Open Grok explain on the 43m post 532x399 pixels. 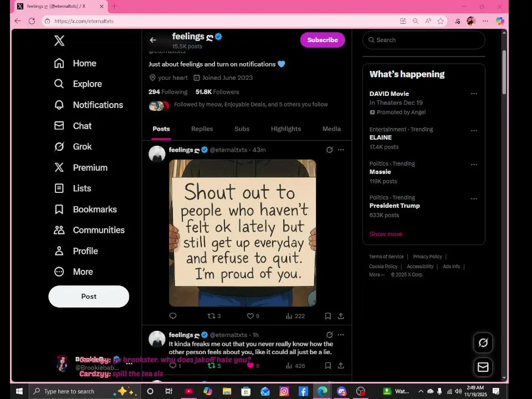pyautogui.click(x=329, y=150)
